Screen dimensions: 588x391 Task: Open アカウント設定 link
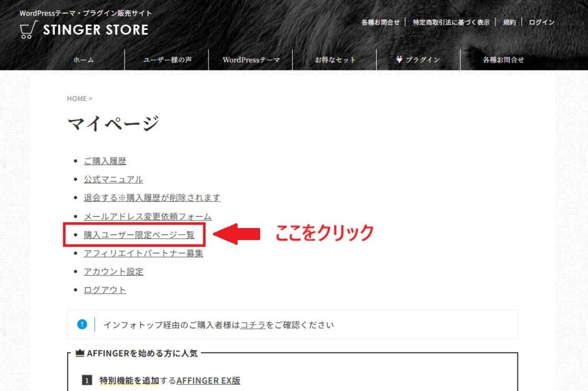tap(114, 272)
